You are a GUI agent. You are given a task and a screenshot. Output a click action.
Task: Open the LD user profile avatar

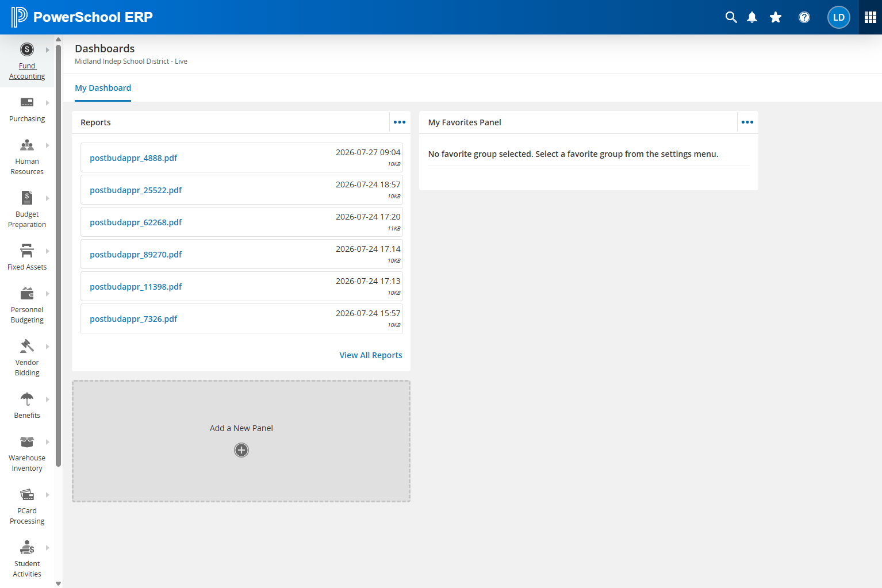coord(839,17)
